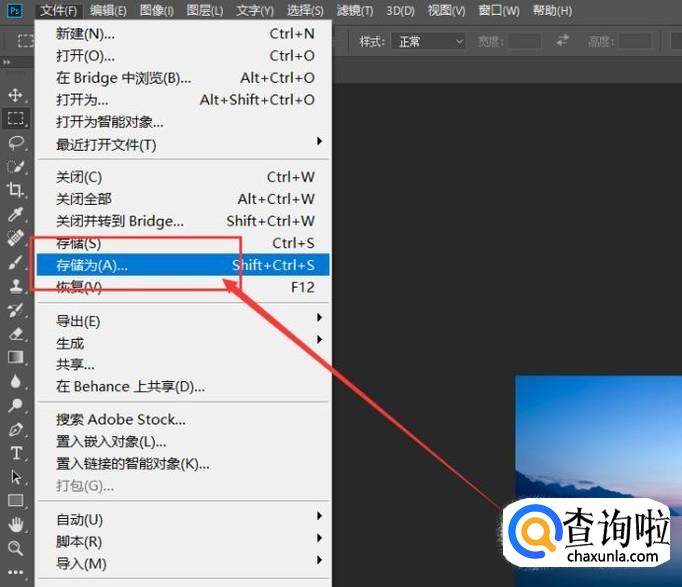This screenshot has height=587, width=682.
Task: Select the Rectangular Marquee tool
Action: click(x=15, y=119)
